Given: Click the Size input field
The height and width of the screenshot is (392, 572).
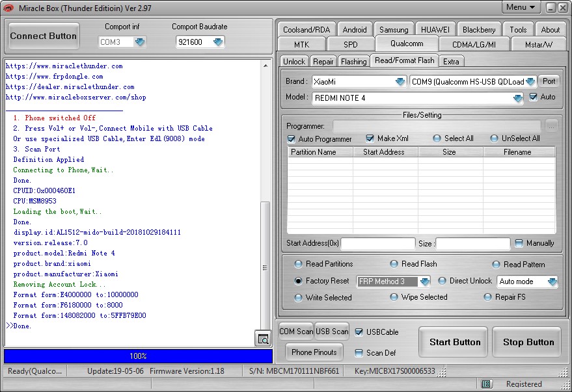Looking at the screenshot, I should coord(473,243).
